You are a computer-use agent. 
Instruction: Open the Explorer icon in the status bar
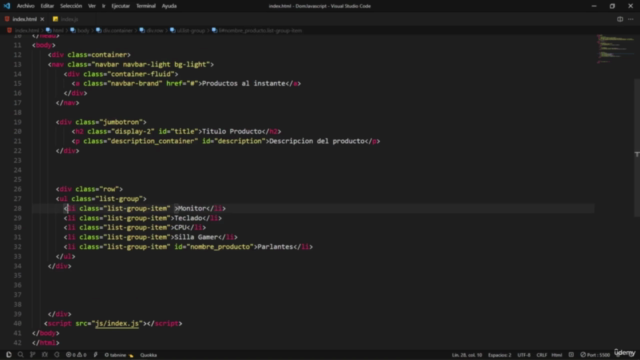[9, 355]
